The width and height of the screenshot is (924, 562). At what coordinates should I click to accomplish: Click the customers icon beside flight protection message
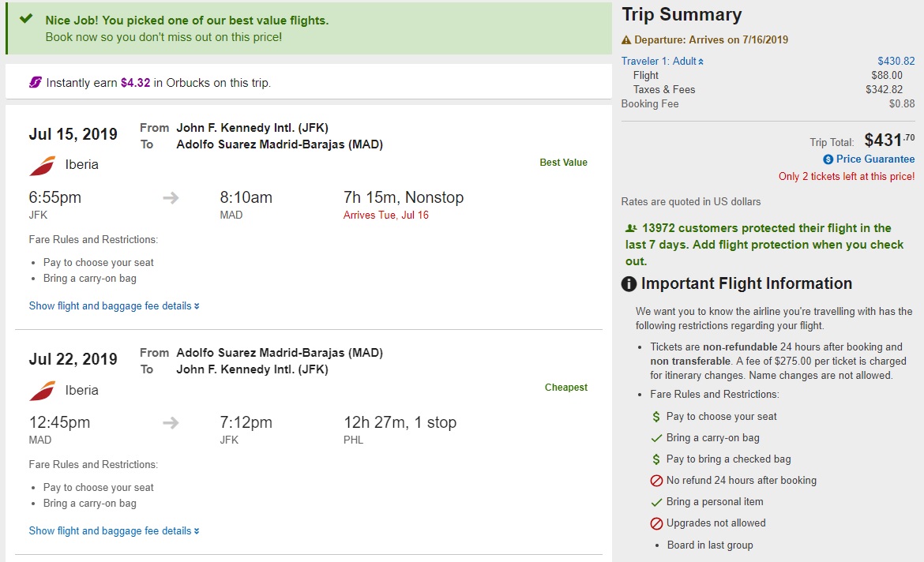(x=629, y=229)
